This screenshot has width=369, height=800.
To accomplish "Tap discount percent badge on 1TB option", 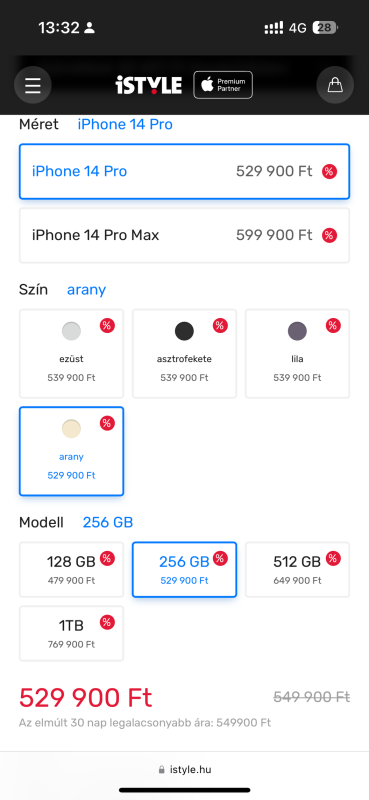I will (107, 622).
